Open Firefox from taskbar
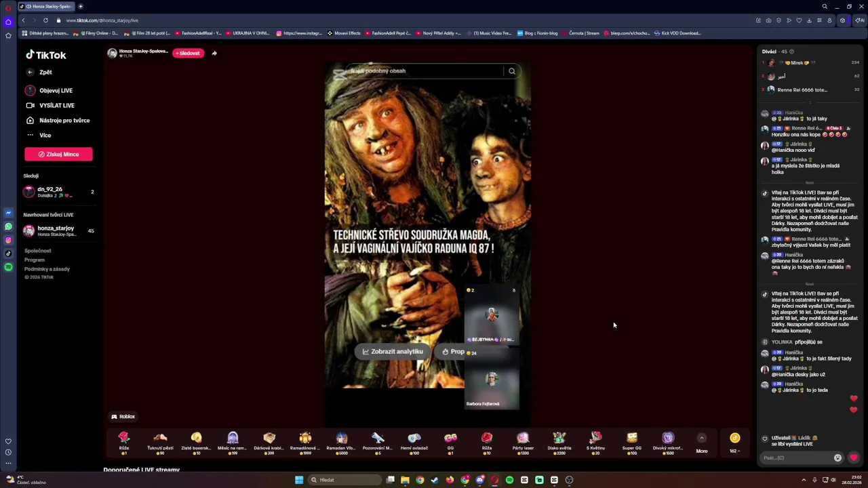 click(450, 480)
